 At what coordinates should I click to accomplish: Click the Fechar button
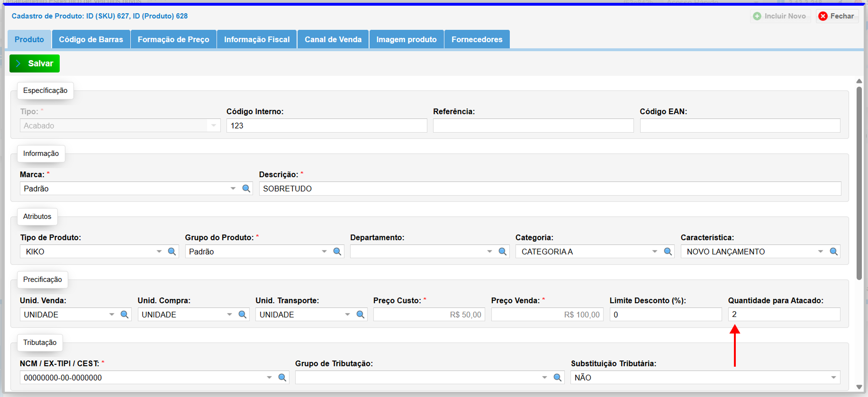click(x=837, y=16)
